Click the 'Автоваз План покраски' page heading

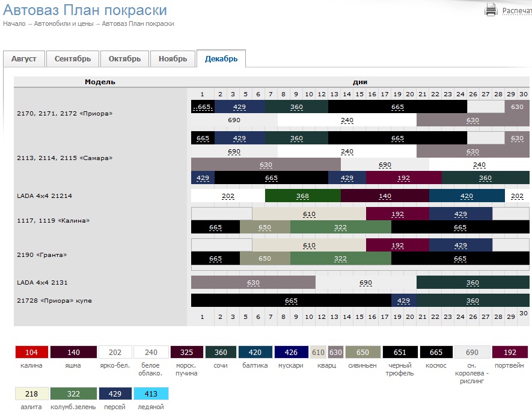(85, 10)
